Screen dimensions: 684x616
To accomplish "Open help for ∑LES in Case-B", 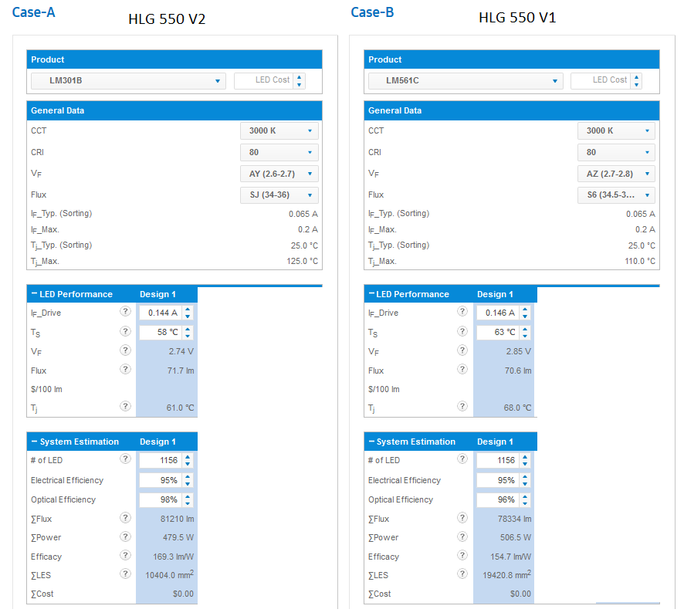I will click(x=462, y=574).
